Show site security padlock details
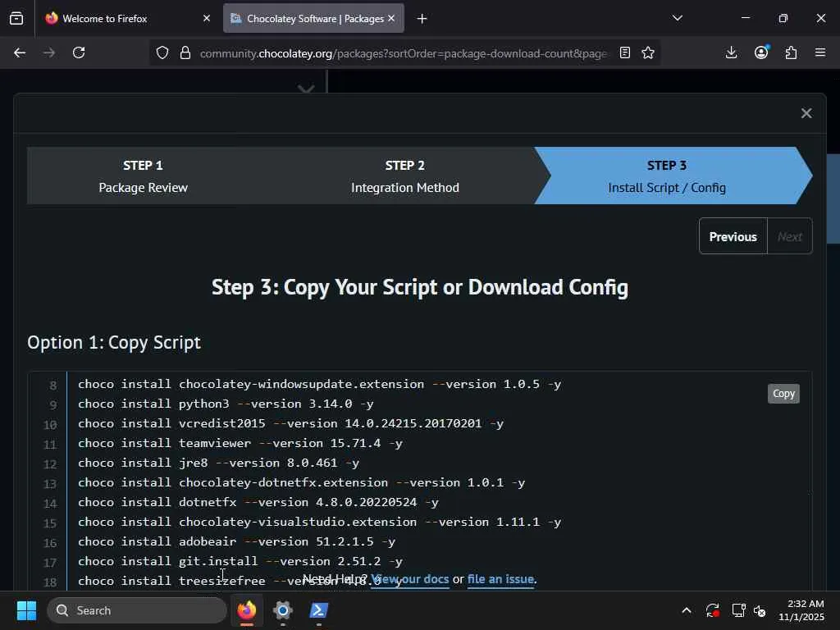Image resolution: width=840 pixels, height=630 pixels. coord(185,52)
